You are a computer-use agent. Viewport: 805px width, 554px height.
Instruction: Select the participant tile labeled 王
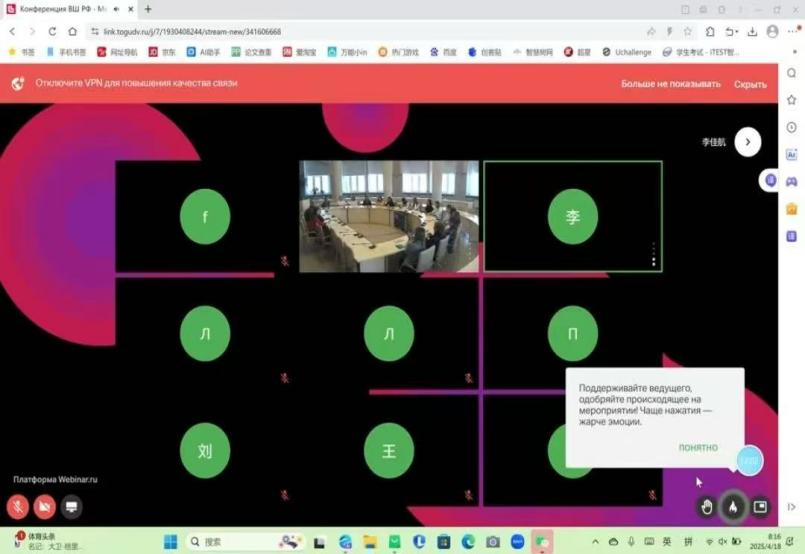[x=389, y=451]
